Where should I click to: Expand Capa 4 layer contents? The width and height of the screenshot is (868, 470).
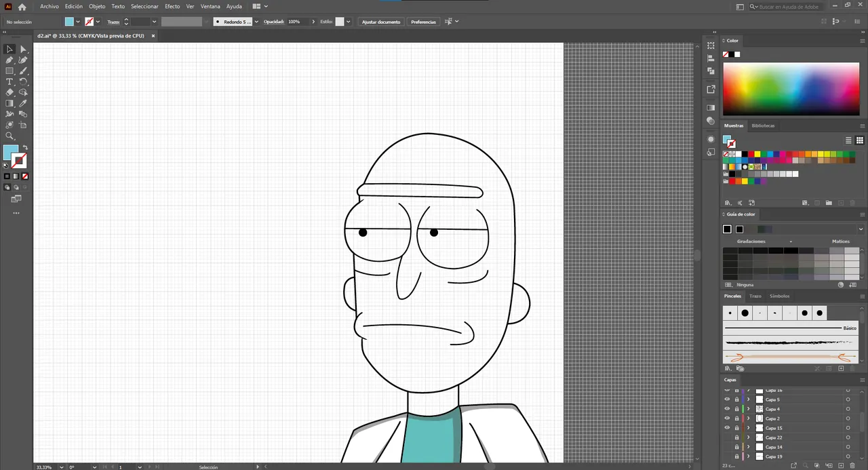(749, 409)
